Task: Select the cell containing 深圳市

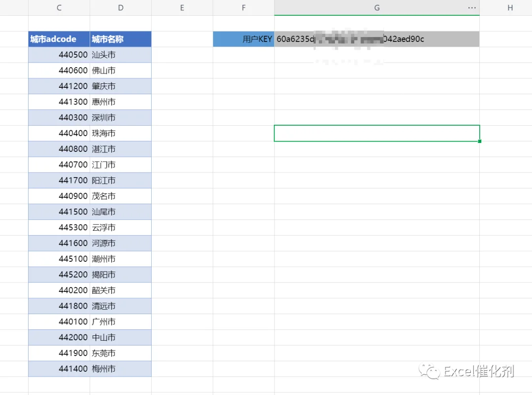Action: (121, 117)
